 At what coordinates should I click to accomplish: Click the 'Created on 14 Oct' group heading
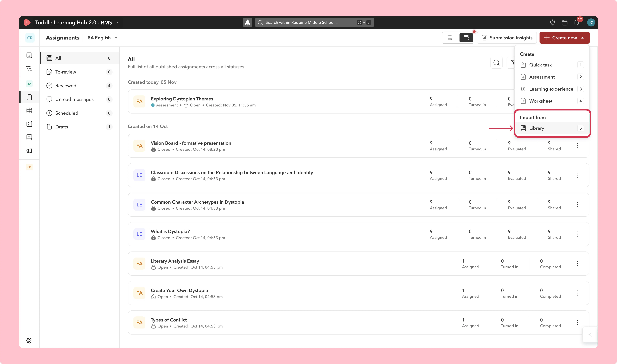click(148, 126)
